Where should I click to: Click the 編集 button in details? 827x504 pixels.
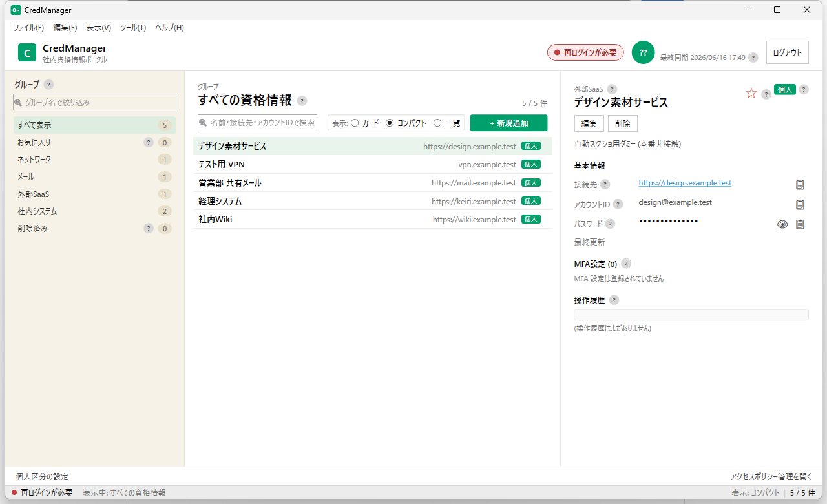589,123
